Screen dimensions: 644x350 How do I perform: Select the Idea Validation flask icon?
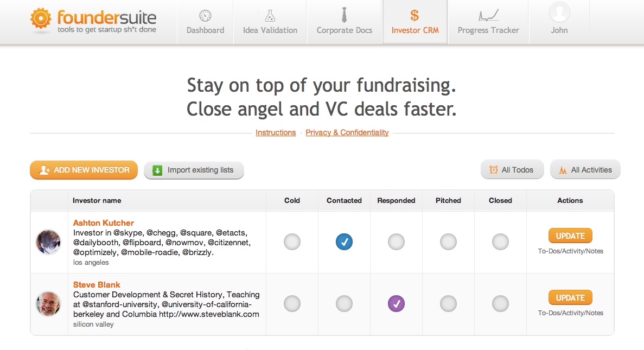point(270,16)
